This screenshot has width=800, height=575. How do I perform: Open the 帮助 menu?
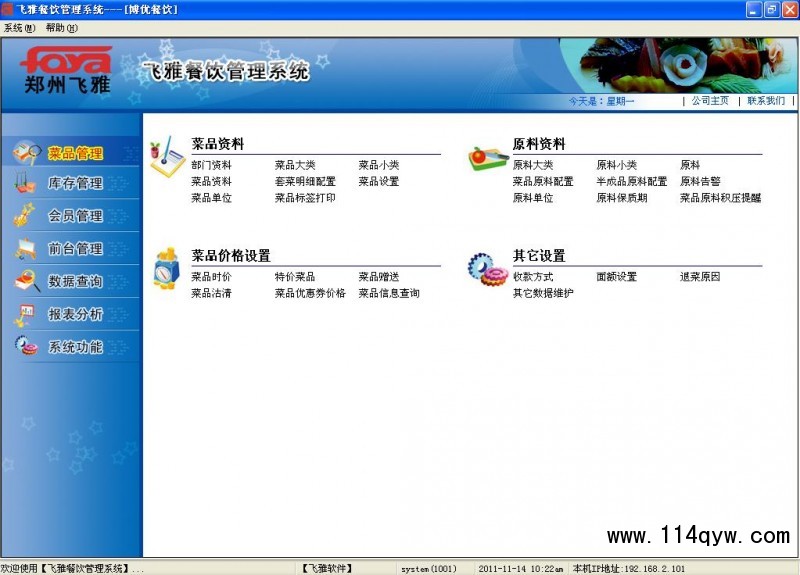tap(61, 28)
